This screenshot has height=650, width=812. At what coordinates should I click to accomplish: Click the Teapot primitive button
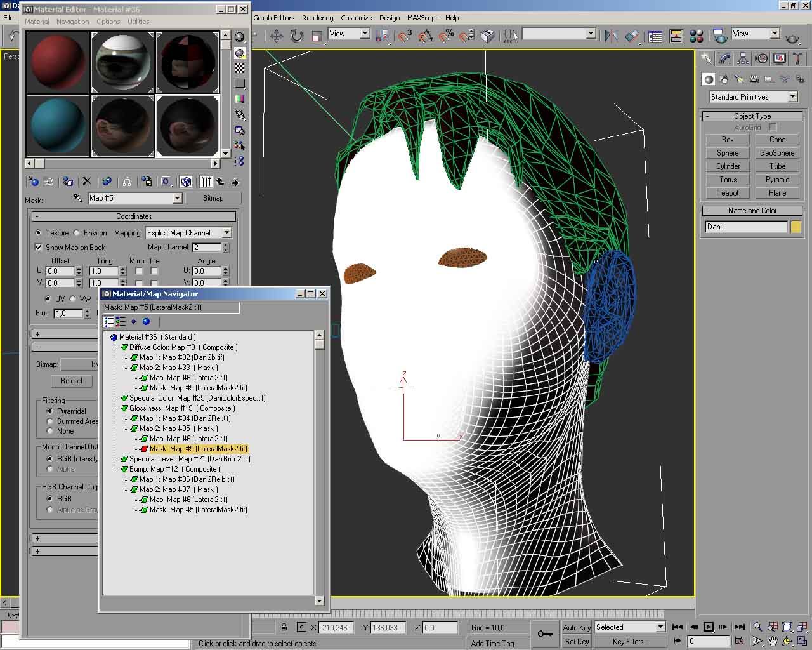[728, 193]
